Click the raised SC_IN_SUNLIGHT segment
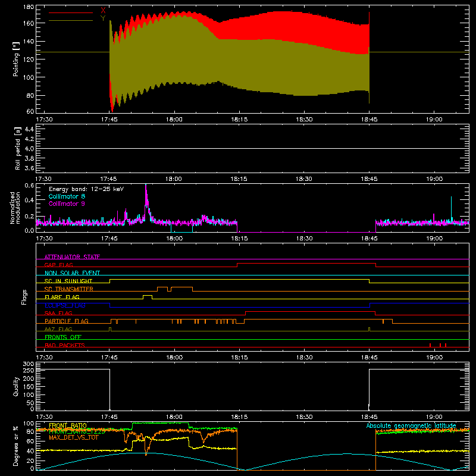476x476 pixels. (x=240, y=279)
